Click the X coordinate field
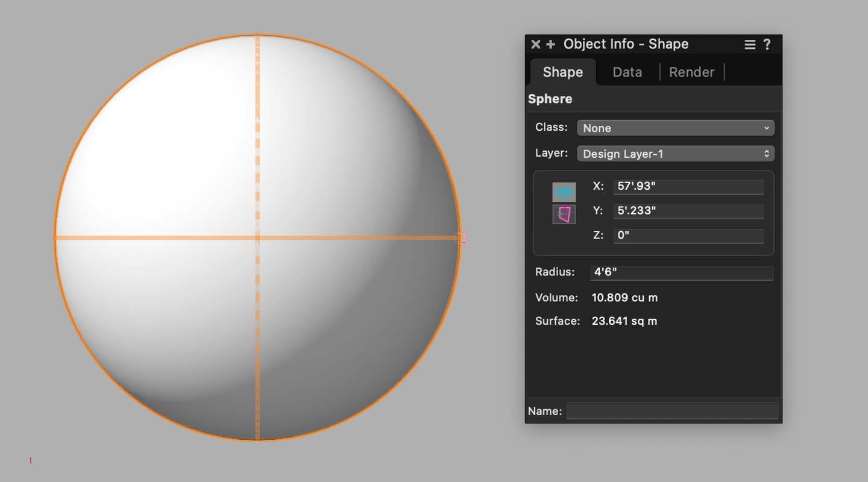Viewport: 868px width, 482px height. [x=688, y=186]
